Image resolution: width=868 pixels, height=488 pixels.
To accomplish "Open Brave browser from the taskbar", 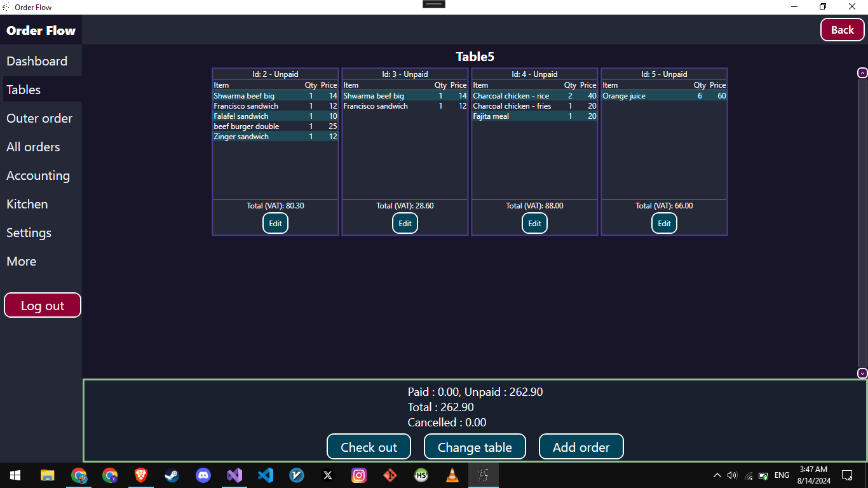I will [x=141, y=475].
